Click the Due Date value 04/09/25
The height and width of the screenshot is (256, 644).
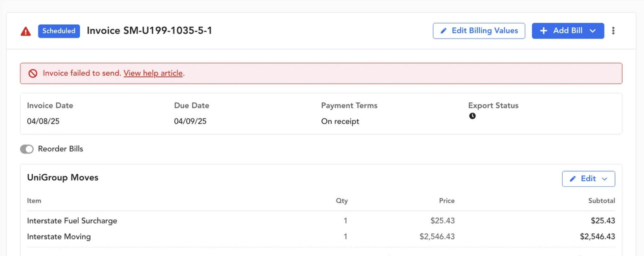point(190,121)
